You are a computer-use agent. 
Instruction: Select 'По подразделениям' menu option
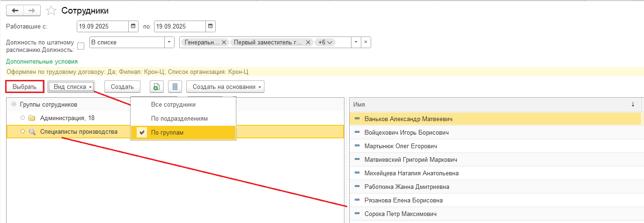coord(179,119)
